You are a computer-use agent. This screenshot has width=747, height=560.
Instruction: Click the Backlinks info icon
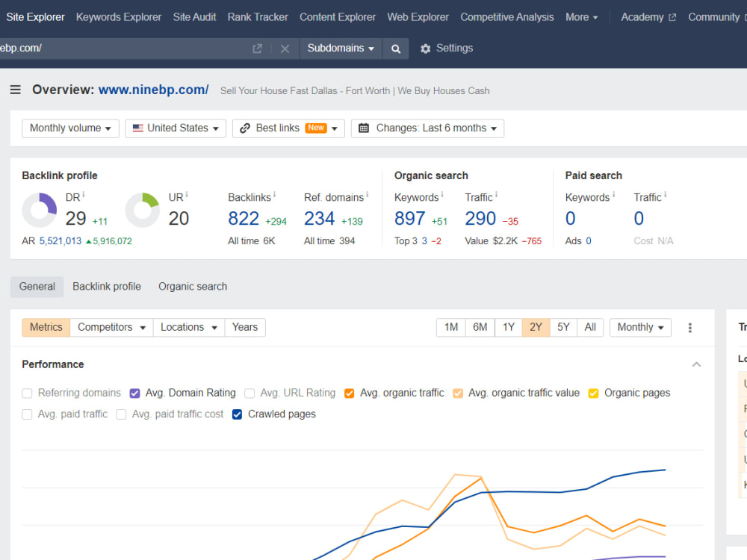274,194
